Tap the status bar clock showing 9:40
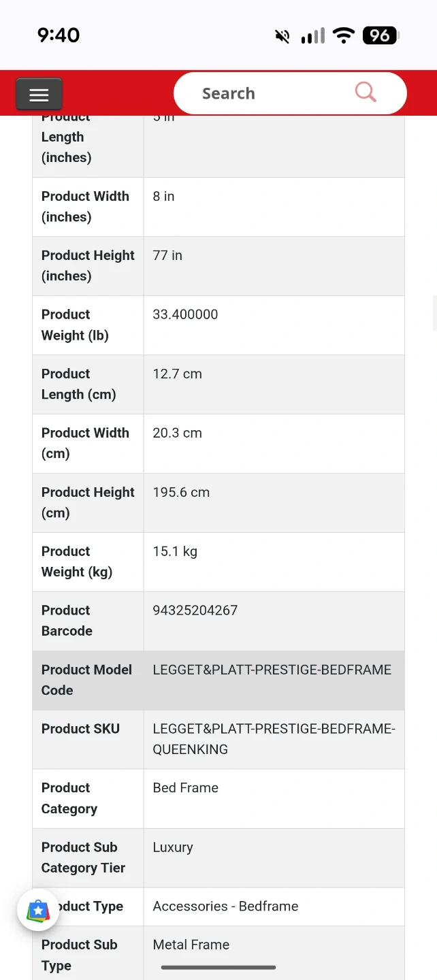This screenshot has width=437, height=980. point(59,35)
